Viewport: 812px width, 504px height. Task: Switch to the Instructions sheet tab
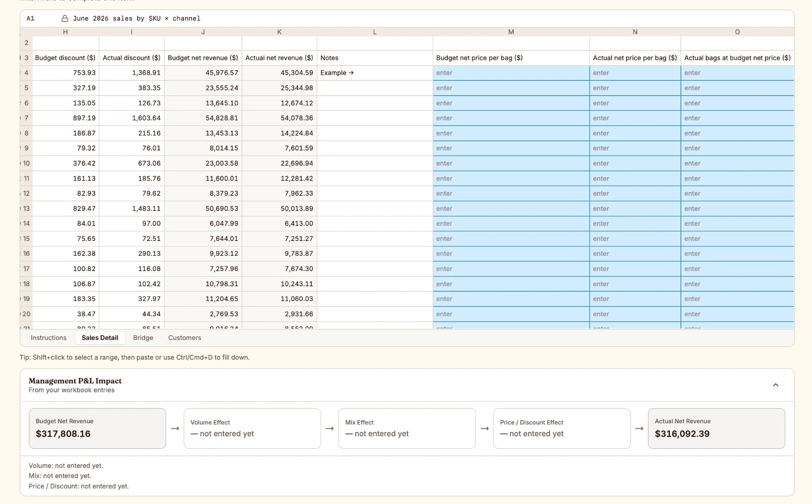tap(49, 338)
